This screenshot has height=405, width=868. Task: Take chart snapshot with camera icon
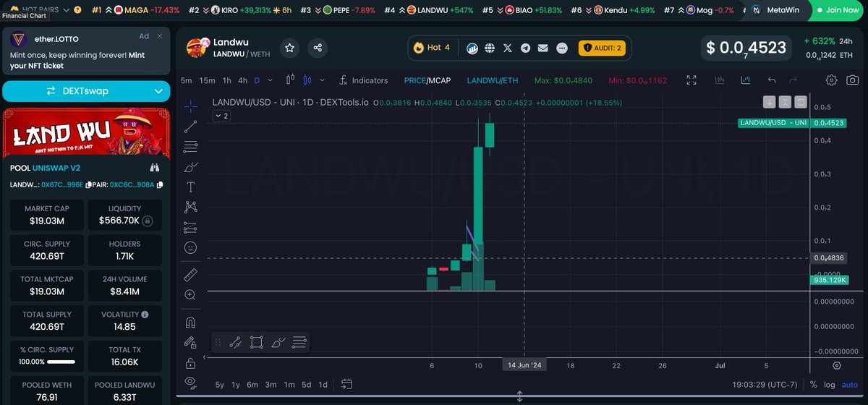pyautogui.click(x=853, y=80)
